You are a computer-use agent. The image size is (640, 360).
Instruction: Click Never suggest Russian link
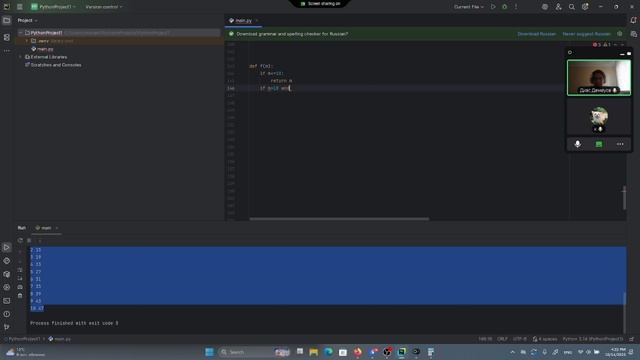tap(587, 34)
